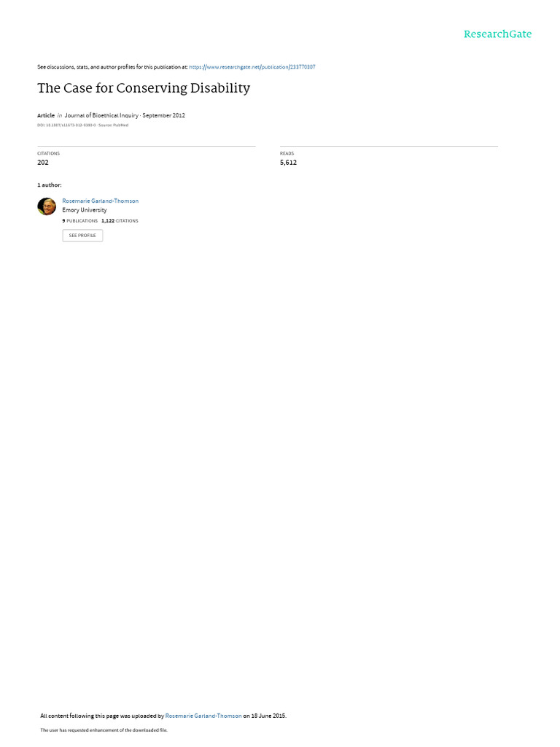Select the 1,122 Citations author stat
This screenshot has height=747, width=560.
coord(120,221)
